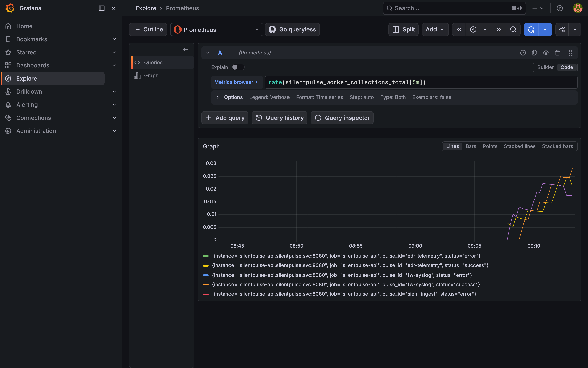Open Dashboards in the sidebar
The image size is (588, 368).
(33, 65)
